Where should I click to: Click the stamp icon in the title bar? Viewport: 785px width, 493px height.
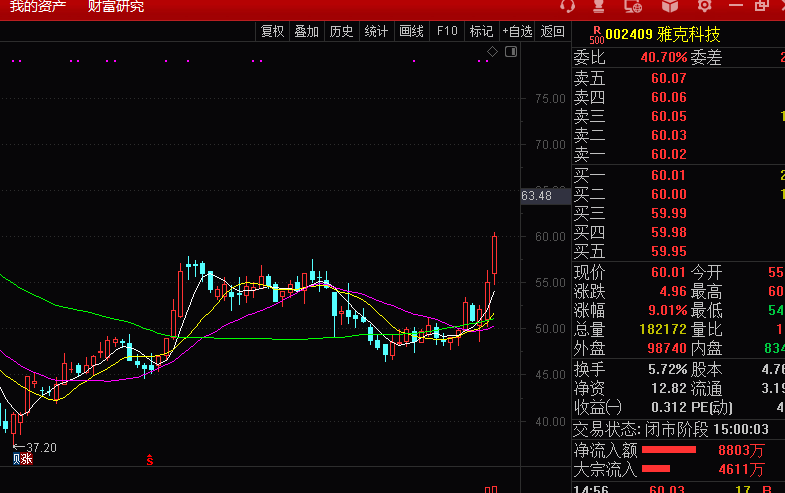coord(599,6)
